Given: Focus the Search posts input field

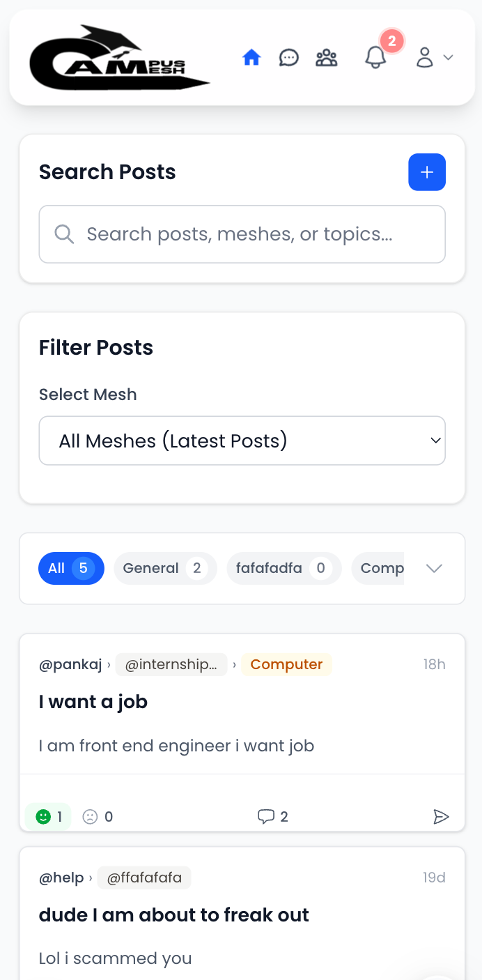Looking at the screenshot, I should [242, 234].
